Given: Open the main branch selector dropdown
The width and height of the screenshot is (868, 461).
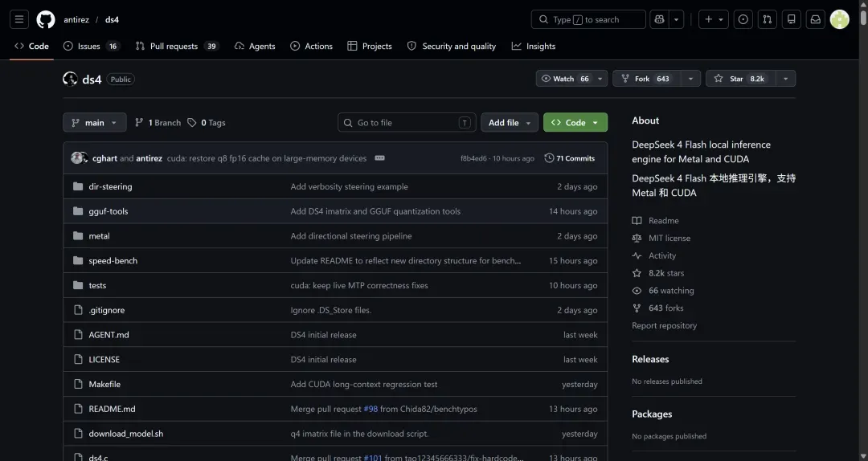Looking at the screenshot, I should (95, 123).
